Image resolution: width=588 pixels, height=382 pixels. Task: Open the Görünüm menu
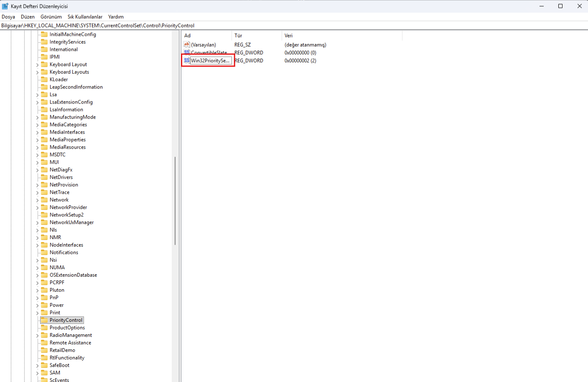(51, 17)
